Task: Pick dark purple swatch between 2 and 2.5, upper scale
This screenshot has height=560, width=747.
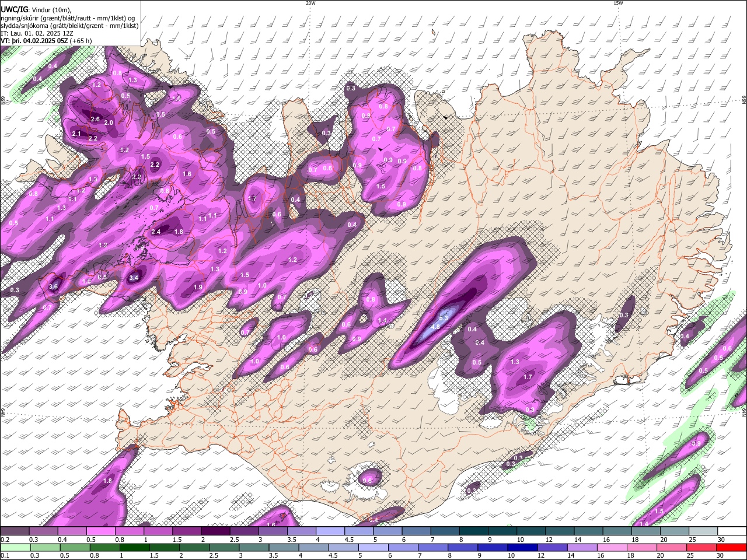Action: point(215,531)
